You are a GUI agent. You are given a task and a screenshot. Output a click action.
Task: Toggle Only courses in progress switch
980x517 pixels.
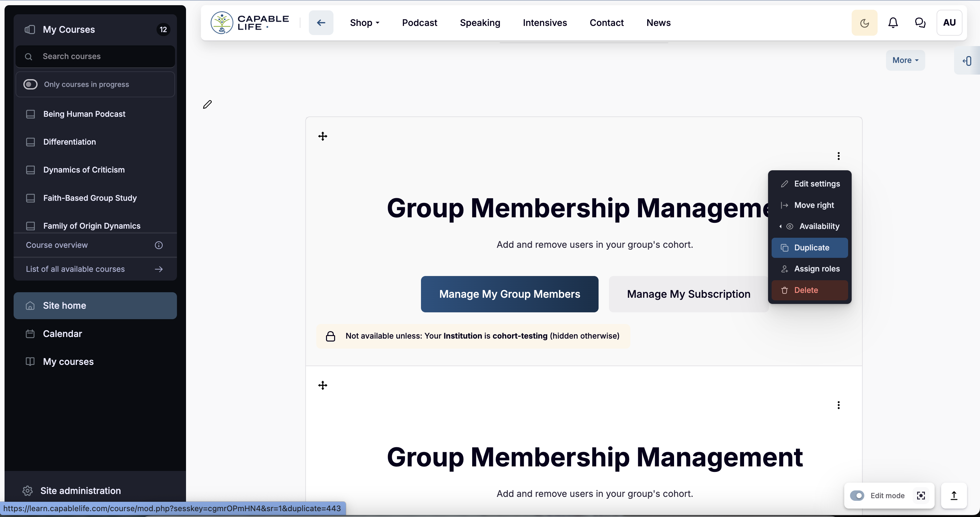pyautogui.click(x=30, y=84)
